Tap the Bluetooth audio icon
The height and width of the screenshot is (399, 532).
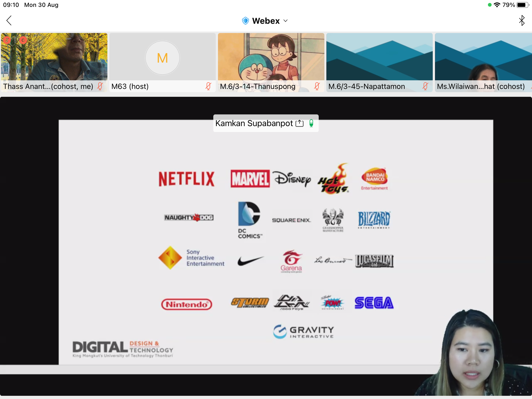point(521,21)
